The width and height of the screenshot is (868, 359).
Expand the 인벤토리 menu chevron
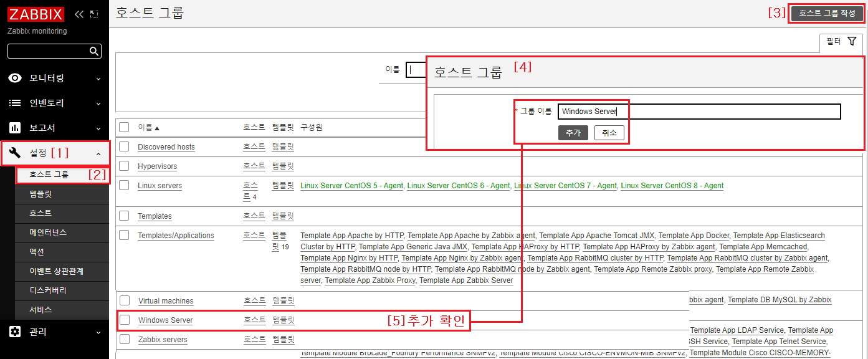point(98,103)
